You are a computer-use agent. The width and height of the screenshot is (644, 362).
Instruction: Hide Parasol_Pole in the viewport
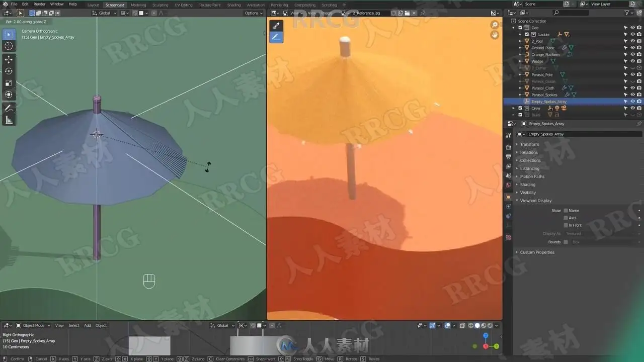pyautogui.click(x=632, y=75)
